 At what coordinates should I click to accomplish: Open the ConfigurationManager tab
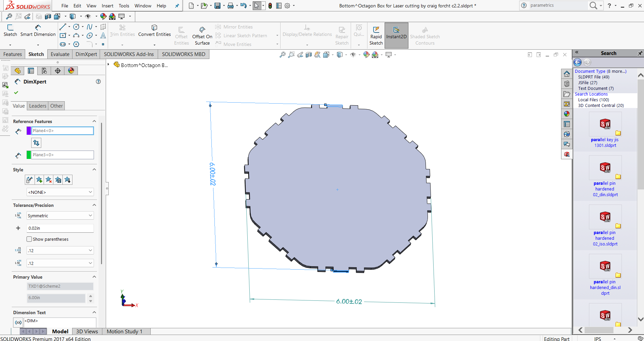click(44, 71)
